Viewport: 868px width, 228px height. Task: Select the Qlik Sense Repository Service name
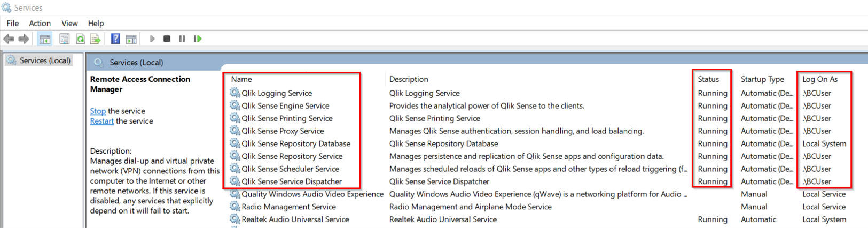coord(292,156)
